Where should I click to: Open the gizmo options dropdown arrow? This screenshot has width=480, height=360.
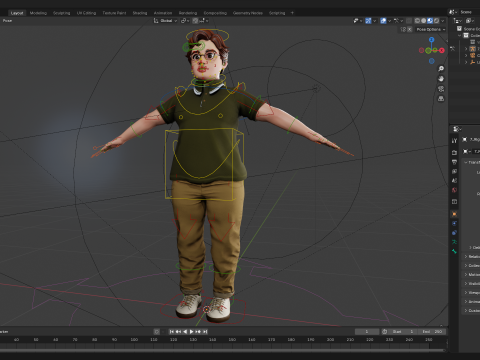pos(374,21)
